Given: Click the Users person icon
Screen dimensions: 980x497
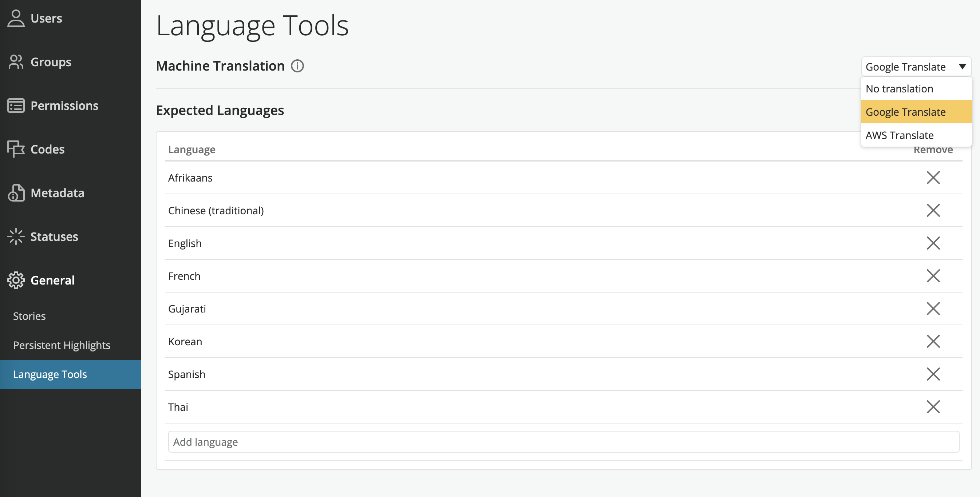Looking at the screenshot, I should [16, 18].
